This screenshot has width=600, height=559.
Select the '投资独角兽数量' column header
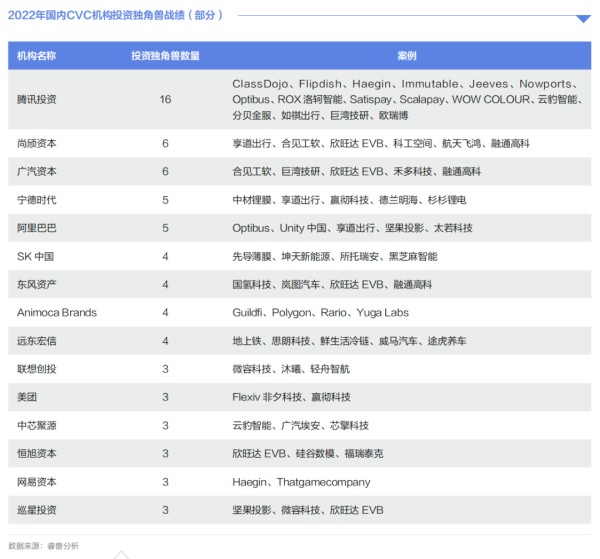165,56
